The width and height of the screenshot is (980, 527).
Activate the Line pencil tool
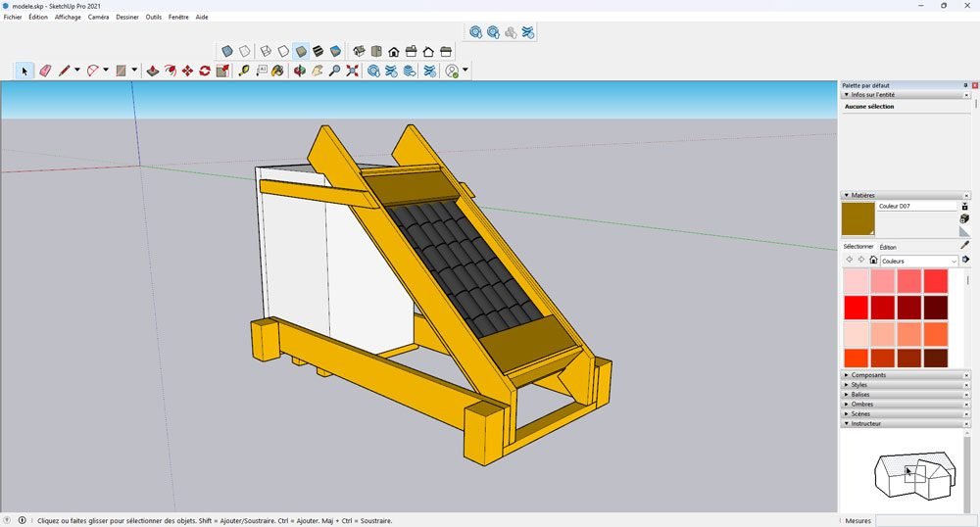pyautogui.click(x=64, y=71)
